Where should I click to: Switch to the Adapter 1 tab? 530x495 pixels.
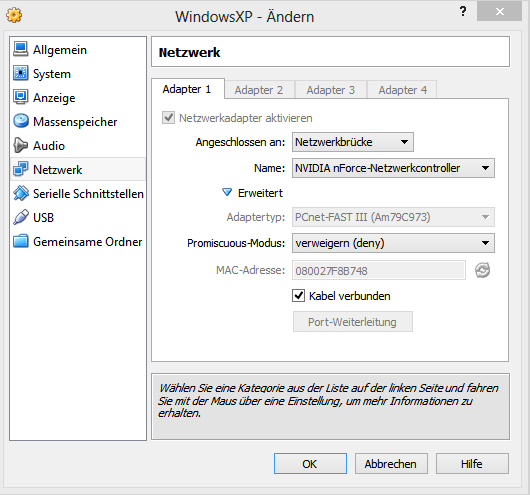click(187, 89)
